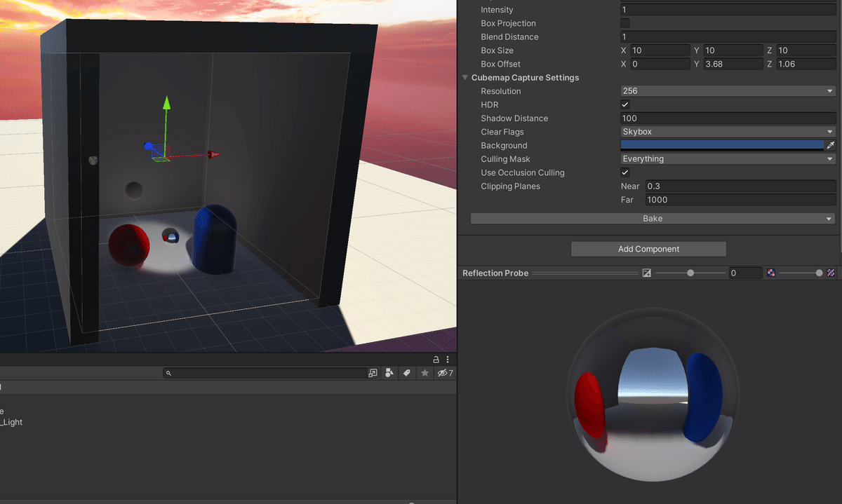The height and width of the screenshot is (504, 842).
Task: Click the exposure icon in the probe preview toolbar
Action: [646, 273]
